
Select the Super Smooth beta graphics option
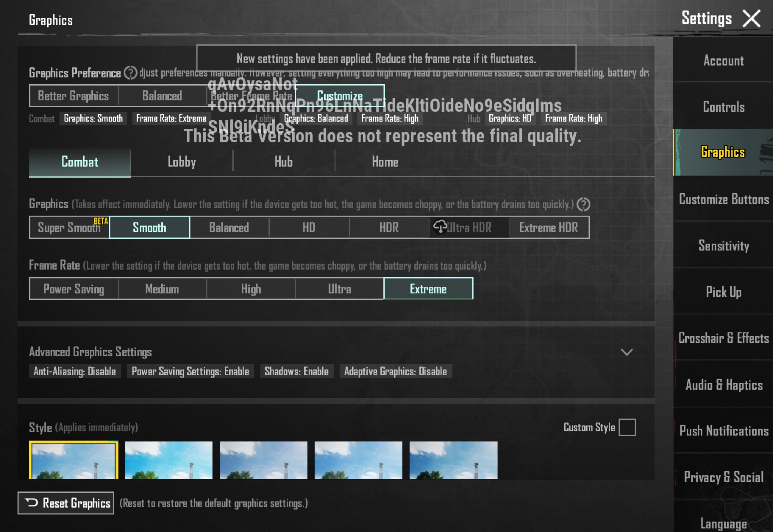[69, 228]
